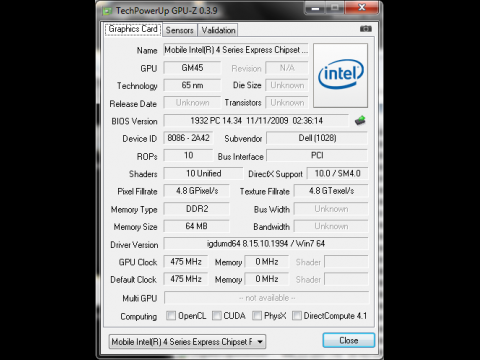Click the Memory Size field showing 64 MB
480x360 pixels.
coord(197,226)
